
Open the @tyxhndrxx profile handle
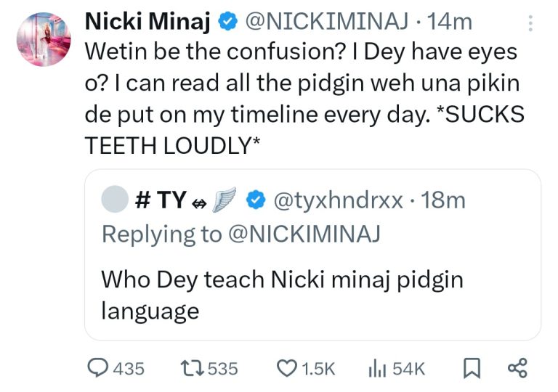[x=336, y=200]
